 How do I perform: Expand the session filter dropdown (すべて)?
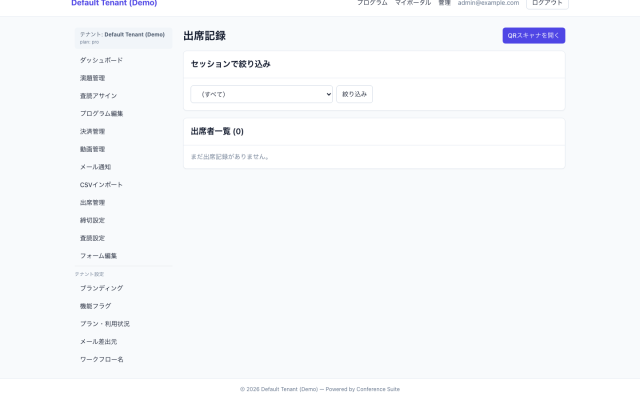261,94
